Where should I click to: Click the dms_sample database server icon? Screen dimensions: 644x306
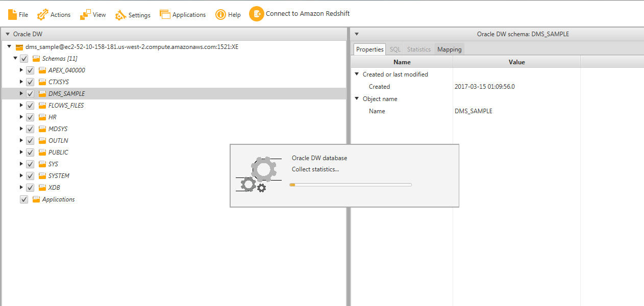pyautogui.click(x=19, y=47)
